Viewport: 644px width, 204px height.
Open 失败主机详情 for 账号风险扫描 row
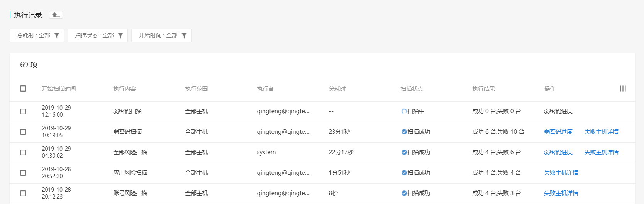(561, 193)
